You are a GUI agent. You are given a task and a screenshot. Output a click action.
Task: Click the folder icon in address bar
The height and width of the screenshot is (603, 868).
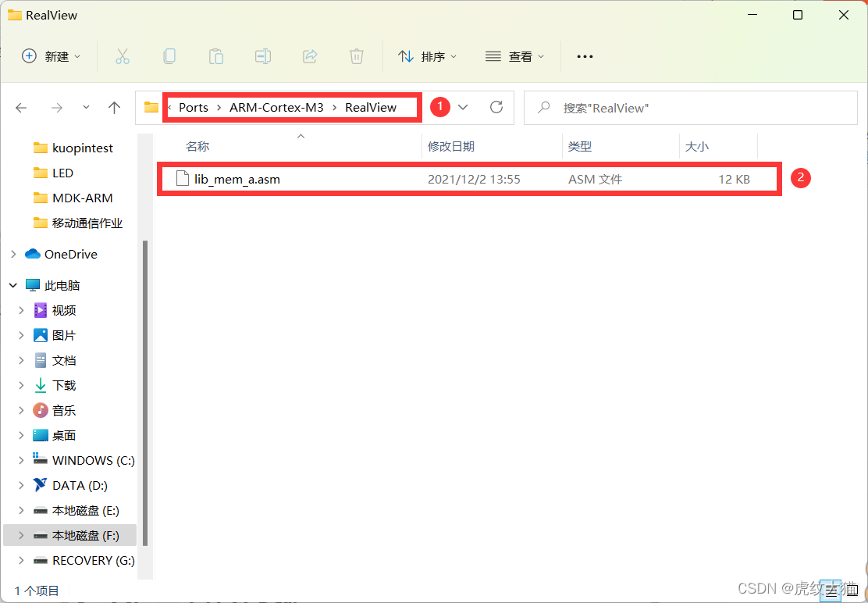point(151,107)
